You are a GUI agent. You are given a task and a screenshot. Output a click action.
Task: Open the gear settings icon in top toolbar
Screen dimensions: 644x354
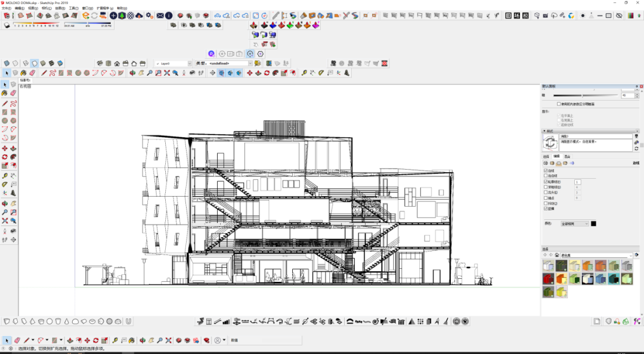click(x=149, y=15)
